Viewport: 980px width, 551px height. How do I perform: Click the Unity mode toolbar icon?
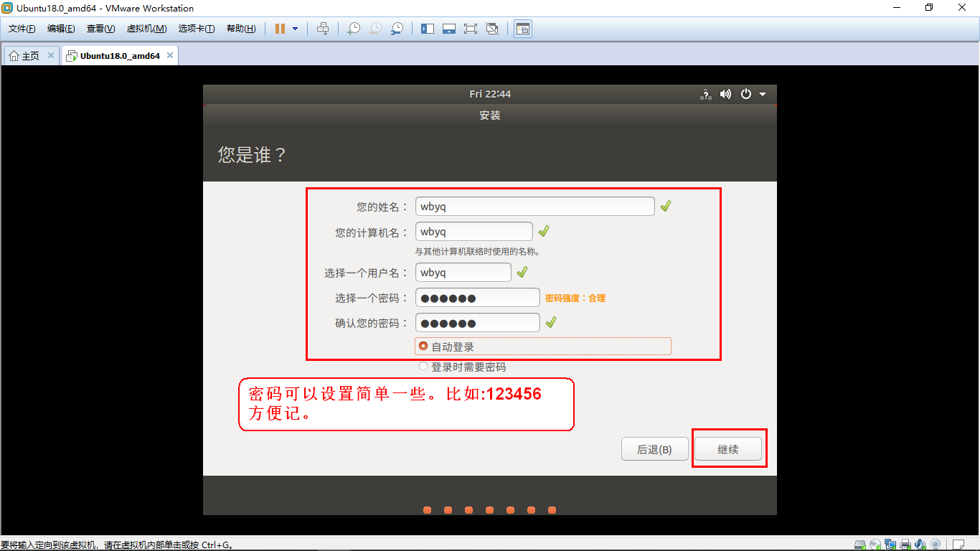point(492,29)
